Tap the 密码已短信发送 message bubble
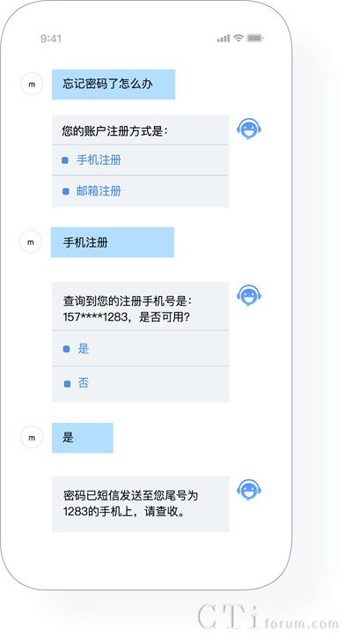This screenshot has width=352, height=644. (140, 504)
